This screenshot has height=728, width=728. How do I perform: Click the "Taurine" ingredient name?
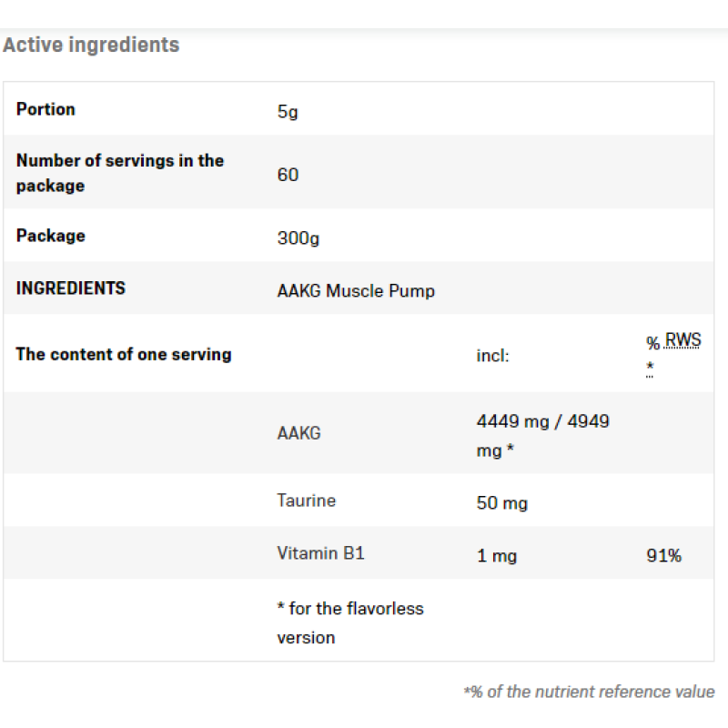(x=306, y=500)
